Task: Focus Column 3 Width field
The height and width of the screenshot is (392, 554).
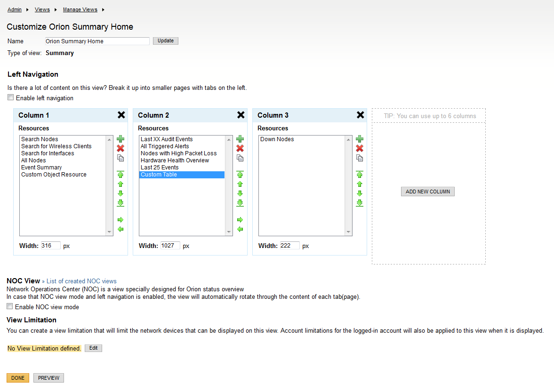Action: pos(290,246)
